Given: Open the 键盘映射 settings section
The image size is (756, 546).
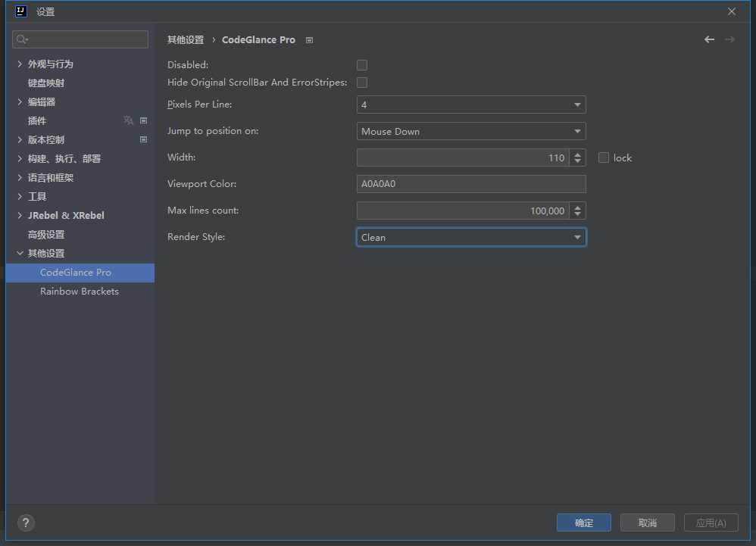Looking at the screenshot, I should click(x=45, y=83).
